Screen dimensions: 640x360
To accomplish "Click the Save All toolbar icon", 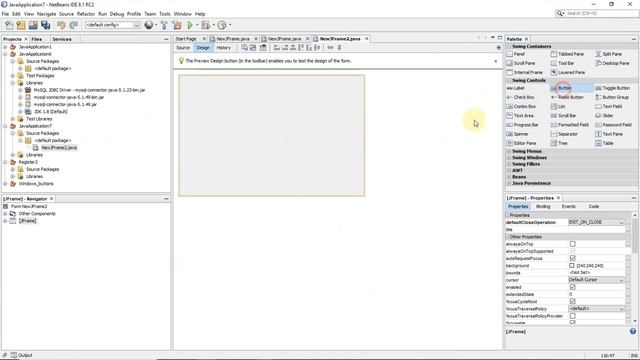I will point(45,25).
